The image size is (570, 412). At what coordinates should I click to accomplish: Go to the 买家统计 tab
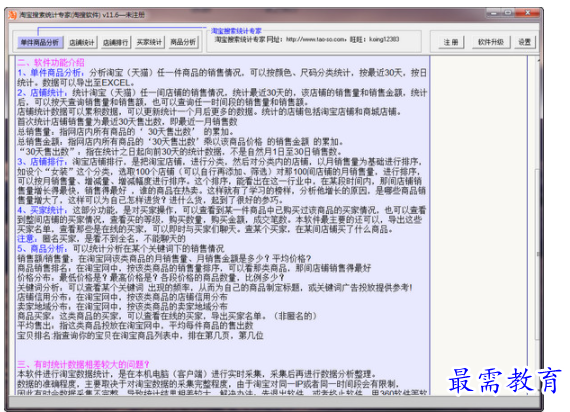click(149, 43)
